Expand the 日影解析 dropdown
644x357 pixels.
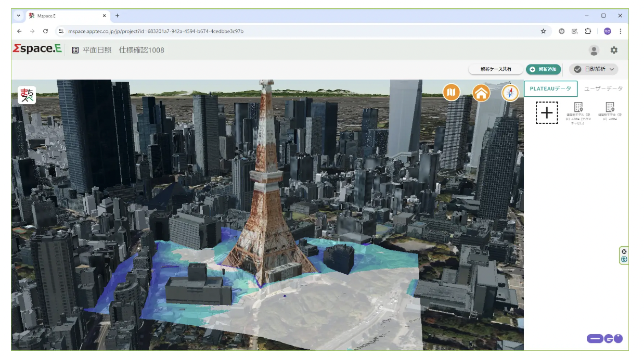tap(593, 69)
